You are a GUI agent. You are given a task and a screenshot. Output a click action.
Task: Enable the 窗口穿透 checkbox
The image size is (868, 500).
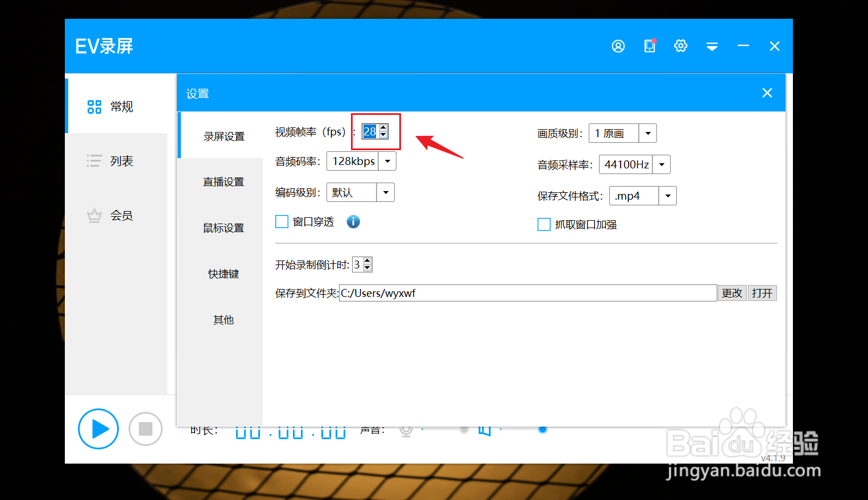282,221
